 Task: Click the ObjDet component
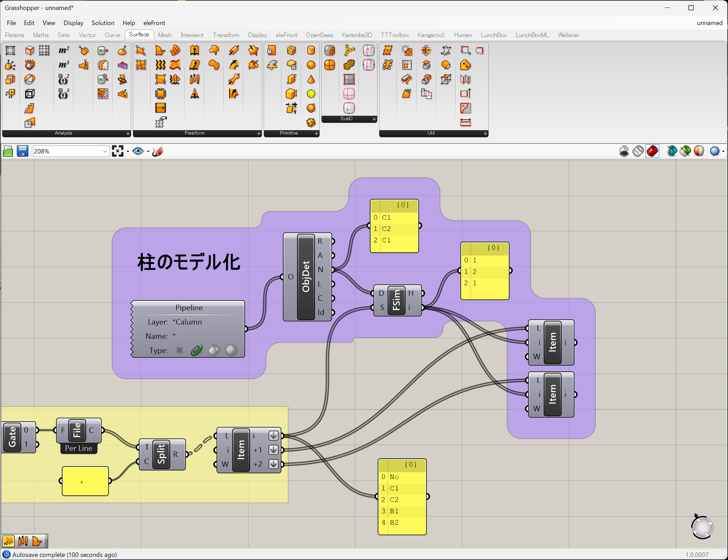pos(306,277)
